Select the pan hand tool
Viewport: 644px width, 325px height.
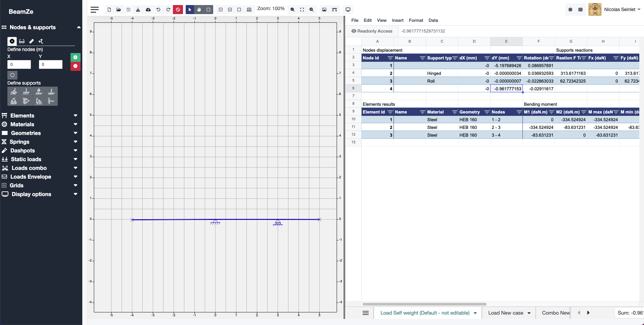pyautogui.click(x=199, y=10)
